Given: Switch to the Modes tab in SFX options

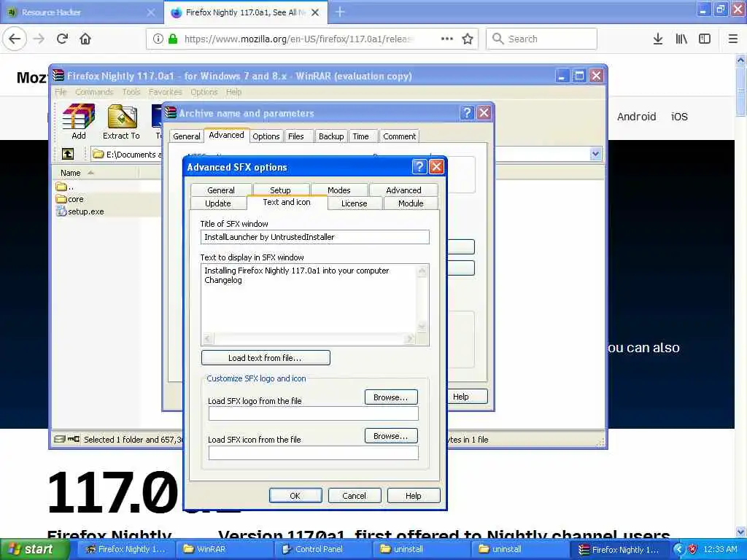Looking at the screenshot, I should 338,190.
